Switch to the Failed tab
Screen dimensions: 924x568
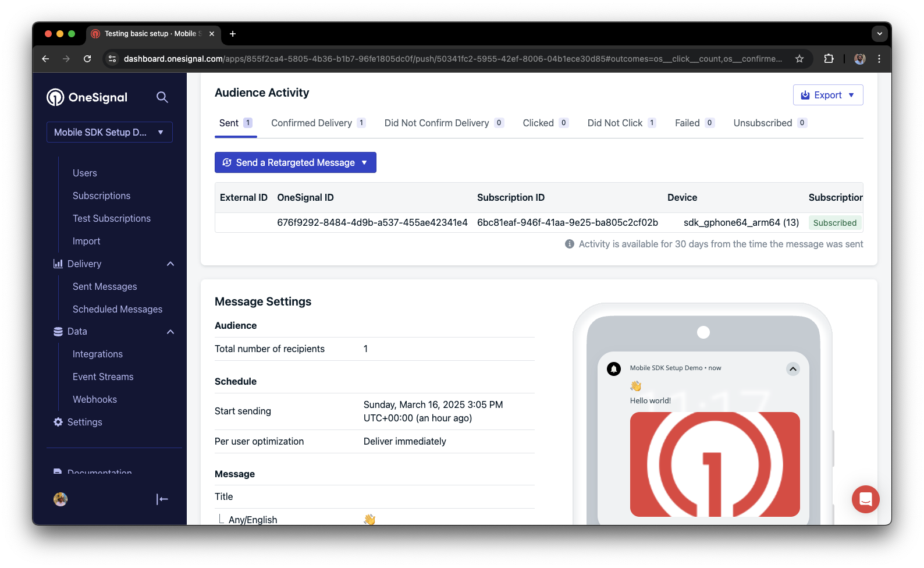click(x=694, y=123)
